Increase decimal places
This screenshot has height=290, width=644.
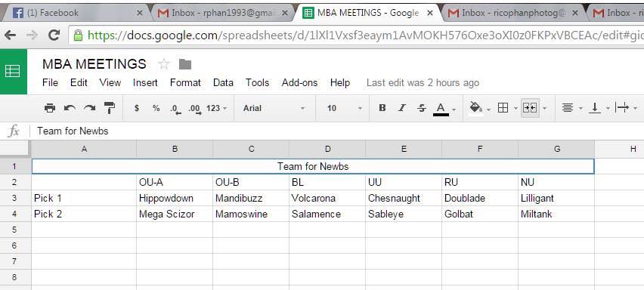(195, 109)
